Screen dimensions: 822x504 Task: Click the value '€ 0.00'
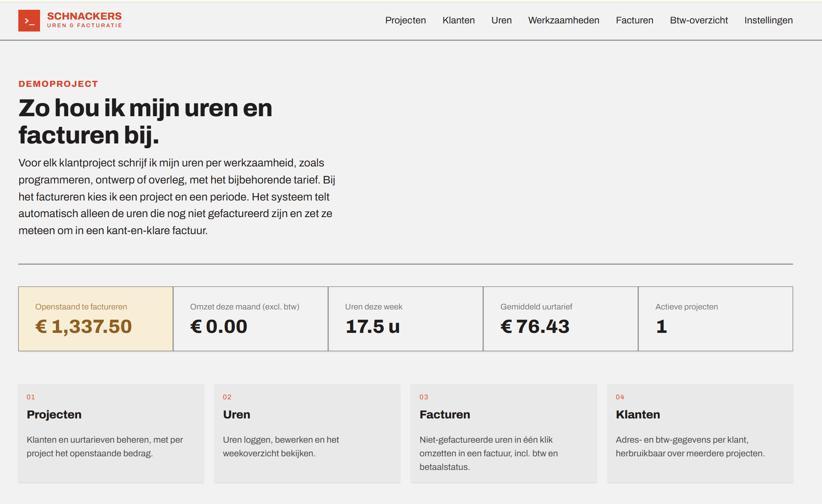(x=218, y=326)
